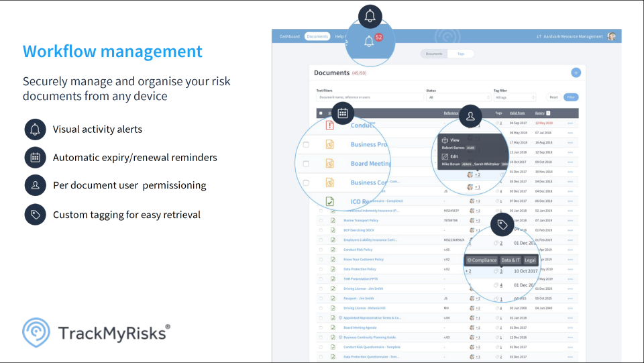The height and width of the screenshot is (363, 644).
Task: Check the Conduct Risk Policy checkbox
Action: (321, 250)
